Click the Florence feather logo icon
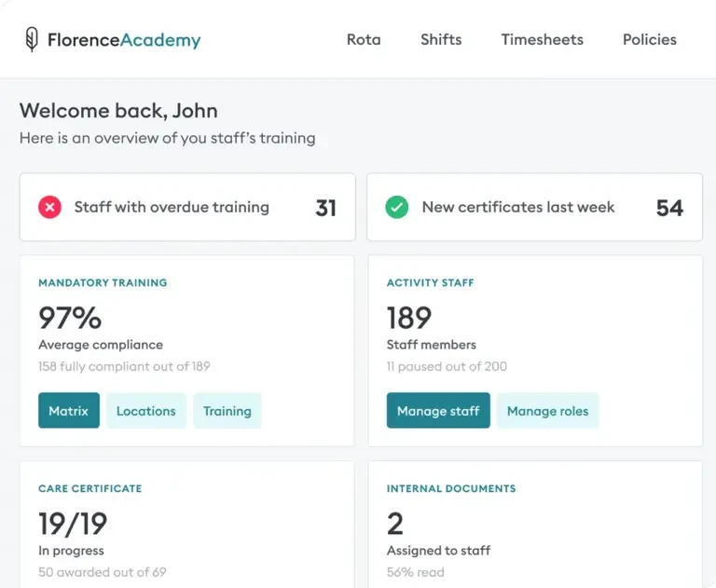716x588 pixels. point(32,39)
